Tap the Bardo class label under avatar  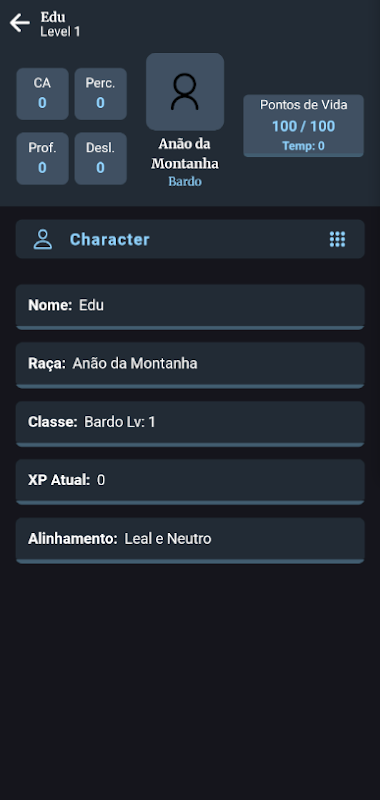click(185, 182)
